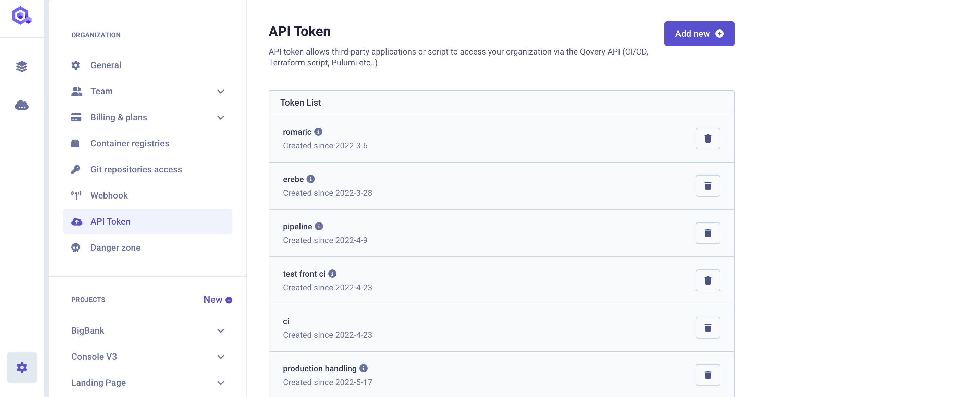Click the Git repositories access icon
The image size is (980, 397).
pos(76,169)
